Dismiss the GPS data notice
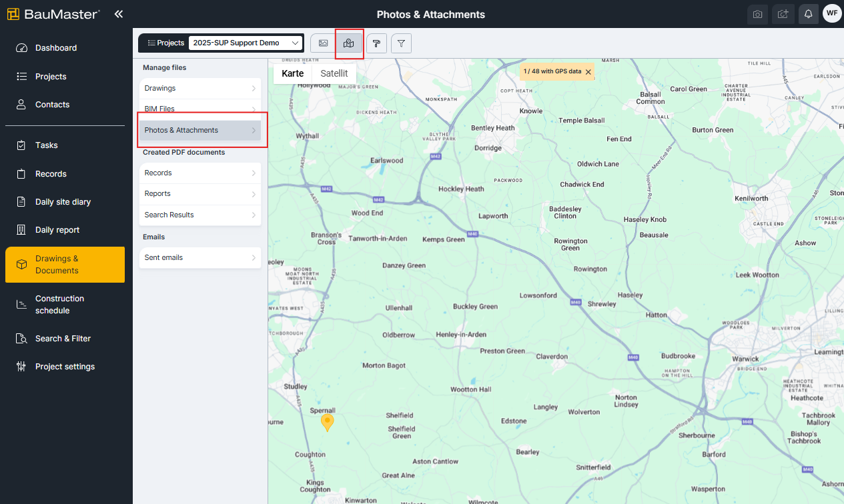This screenshot has height=504, width=844. (x=588, y=71)
